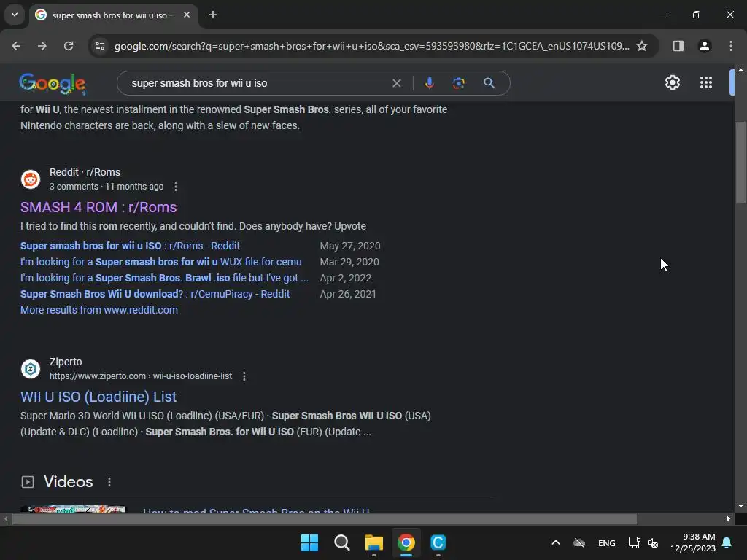The image size is (747, 560).
Task: Open Chrome profile menu
Action: point(705,46)
